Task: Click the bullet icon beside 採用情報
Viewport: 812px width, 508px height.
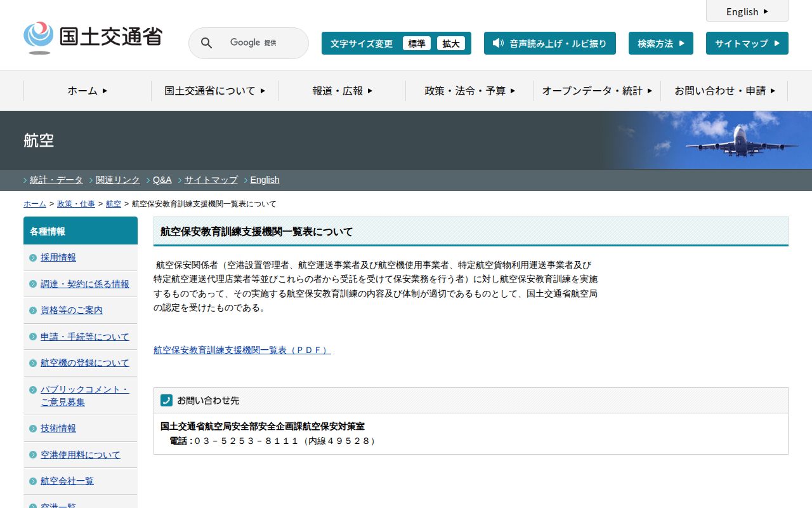Action: tap(33, 258)
